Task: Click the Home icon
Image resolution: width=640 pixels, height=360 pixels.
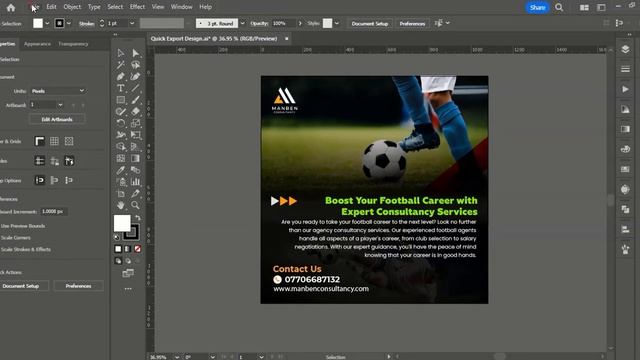Action: pyautogui.click(x=11, y=7)
